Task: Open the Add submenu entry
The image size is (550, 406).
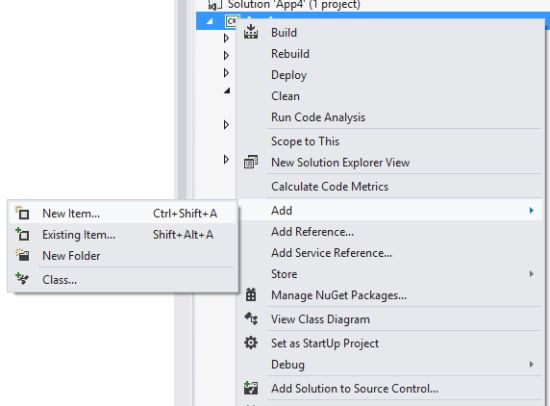Action: click(390, 210)
